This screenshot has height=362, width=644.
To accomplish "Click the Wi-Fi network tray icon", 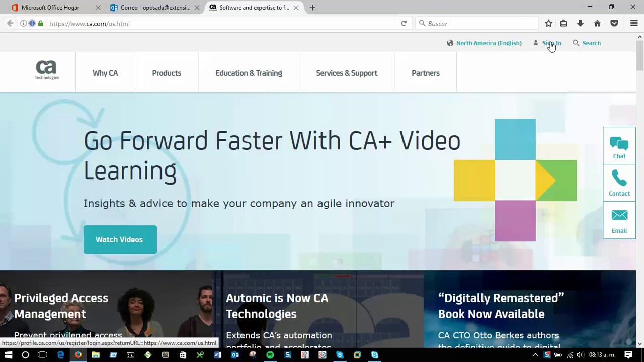I will click(x=570, y=355).
